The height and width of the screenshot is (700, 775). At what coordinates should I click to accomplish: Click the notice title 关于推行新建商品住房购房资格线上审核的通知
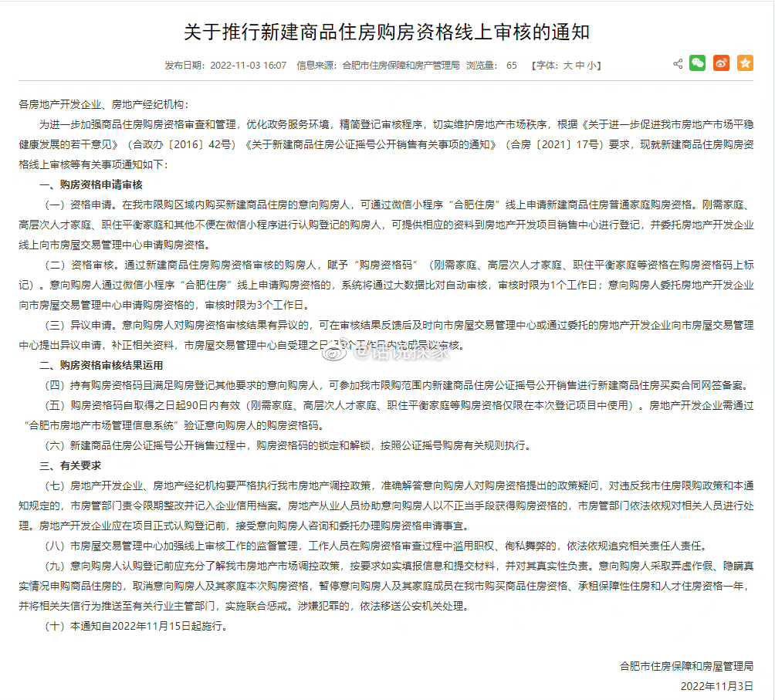387,32
